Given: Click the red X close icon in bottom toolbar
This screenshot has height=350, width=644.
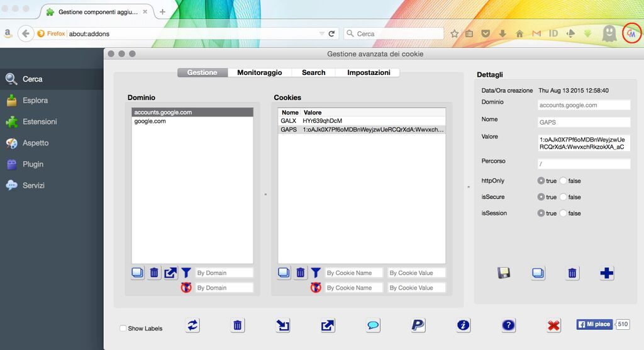Looking at the screenshot, I should pos(553,325).
